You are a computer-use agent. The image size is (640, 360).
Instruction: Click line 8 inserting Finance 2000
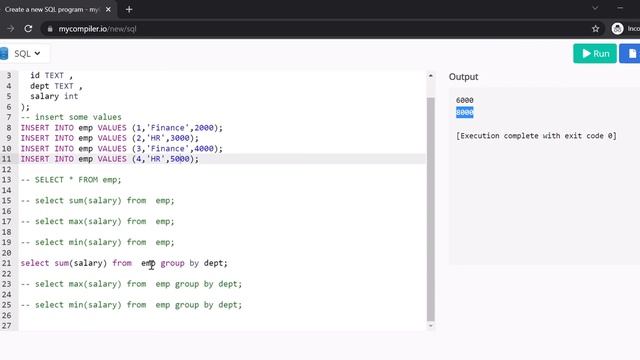(122, 128)
